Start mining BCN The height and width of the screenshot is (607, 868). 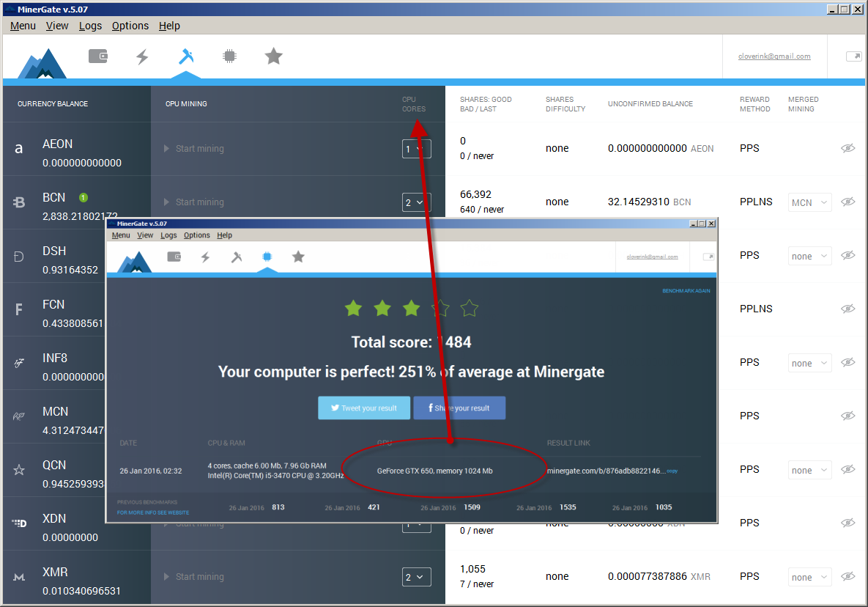click(194, 203)
